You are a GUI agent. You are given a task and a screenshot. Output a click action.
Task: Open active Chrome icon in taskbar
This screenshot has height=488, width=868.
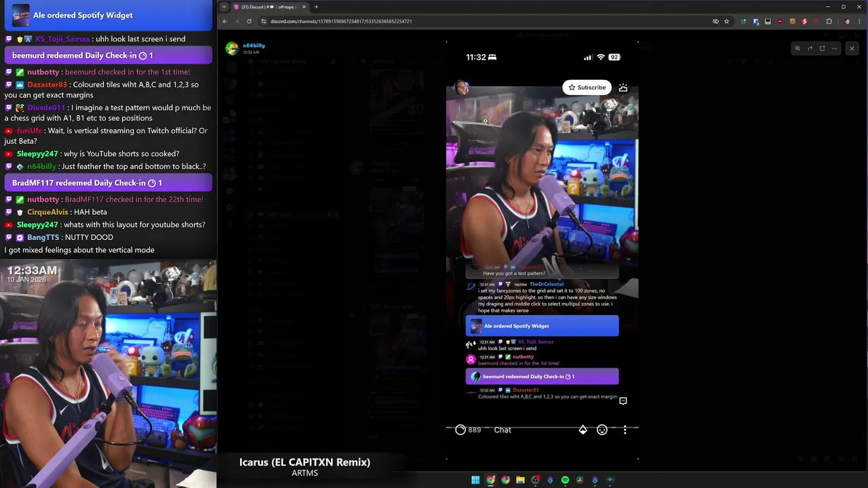pos(490,480)
